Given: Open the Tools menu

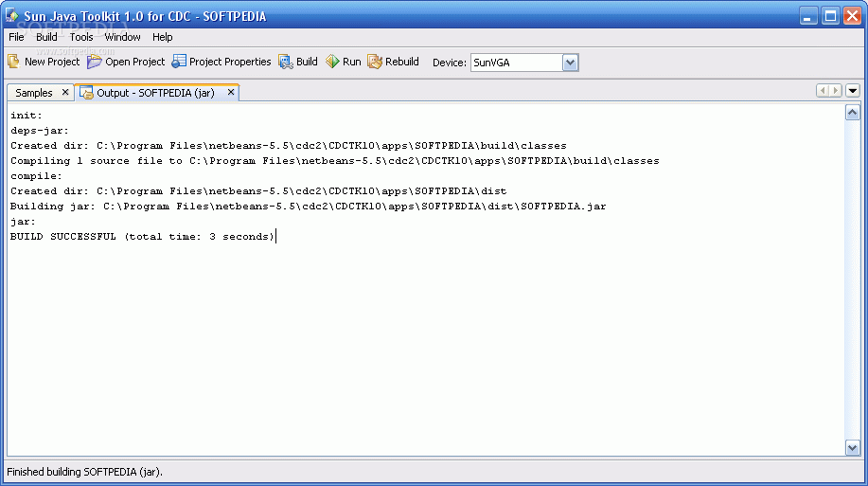Looking at the screenshot, I should point(81,37).
